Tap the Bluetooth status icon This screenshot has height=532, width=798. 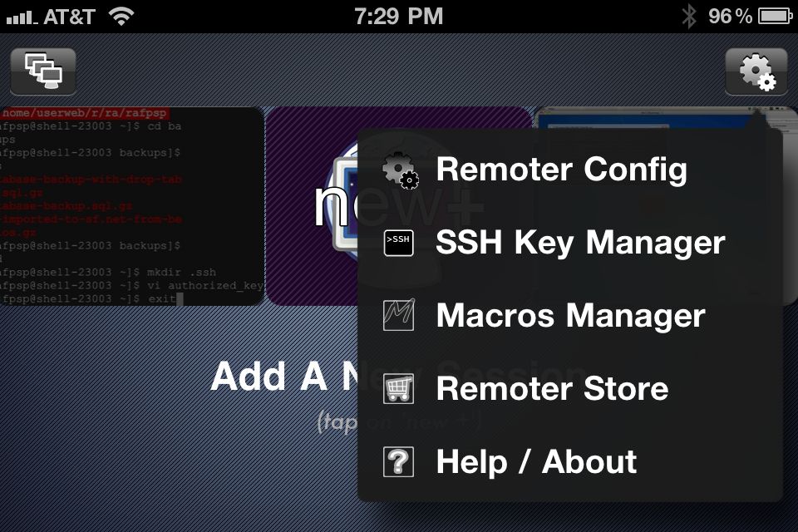tap(688, 17)
